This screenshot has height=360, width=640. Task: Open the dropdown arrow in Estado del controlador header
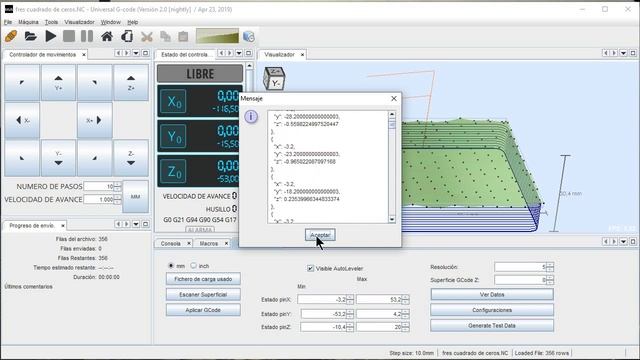[x=239, y=53]
